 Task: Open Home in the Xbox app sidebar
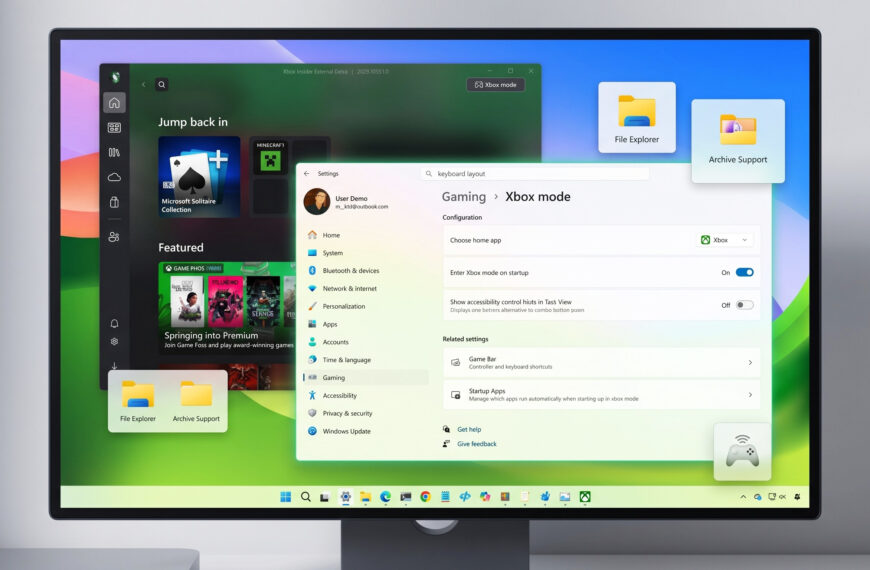tap(114, 103)
